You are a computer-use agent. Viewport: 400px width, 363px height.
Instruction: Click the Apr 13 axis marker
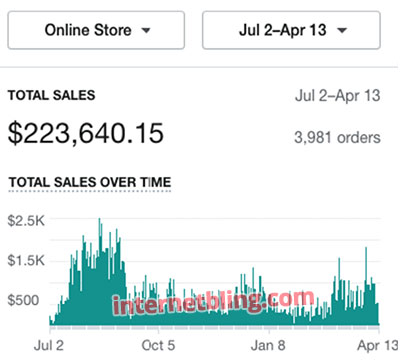tap(377, 345)
